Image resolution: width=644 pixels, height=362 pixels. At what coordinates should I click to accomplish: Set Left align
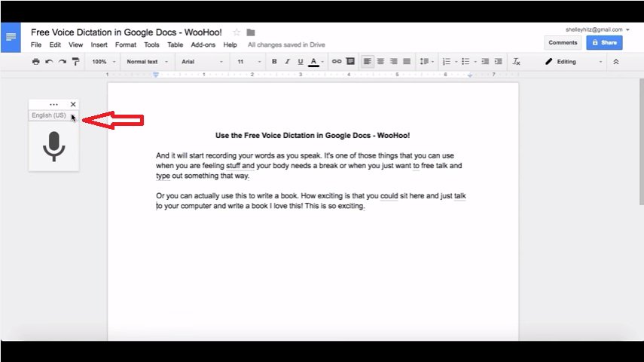tap(368, 62)
